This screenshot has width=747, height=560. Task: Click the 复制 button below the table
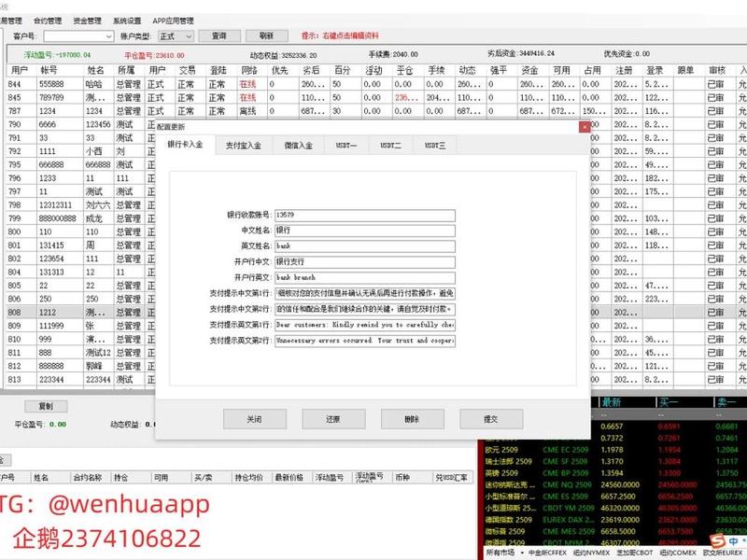click(46, 406)
